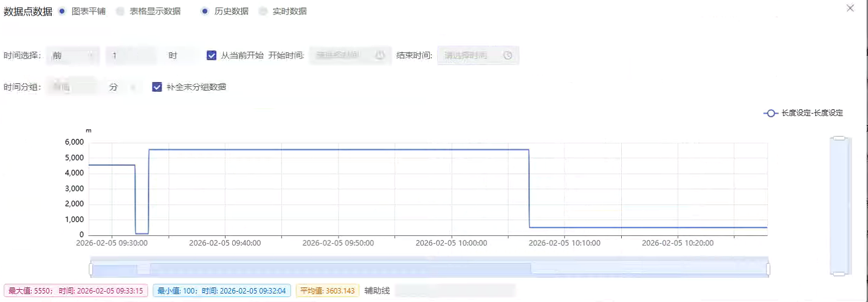Viewport: 868px width, 302px height.
Task: Uncheck the 从当前开始 checkbox
Action: 212,55
